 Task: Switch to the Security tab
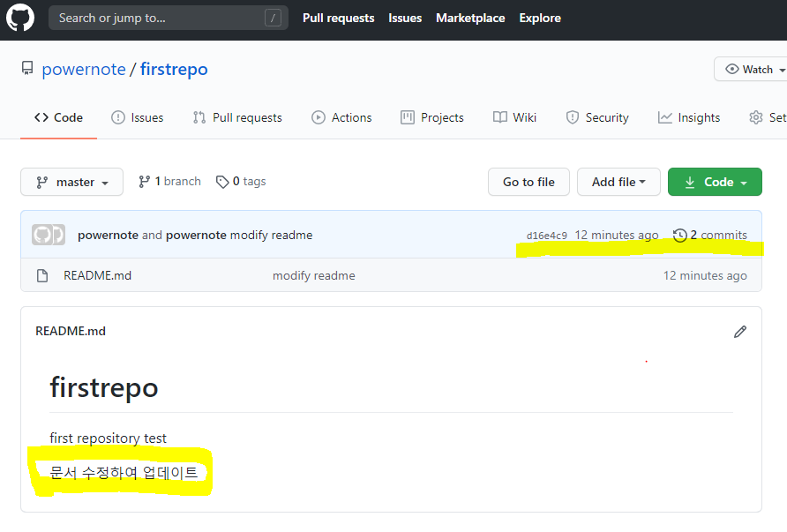[597, 117]
